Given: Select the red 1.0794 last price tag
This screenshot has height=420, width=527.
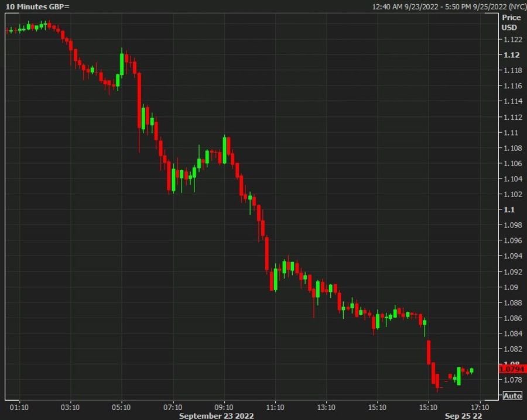Looking at the screenshot, I should [x=512, y=369].
